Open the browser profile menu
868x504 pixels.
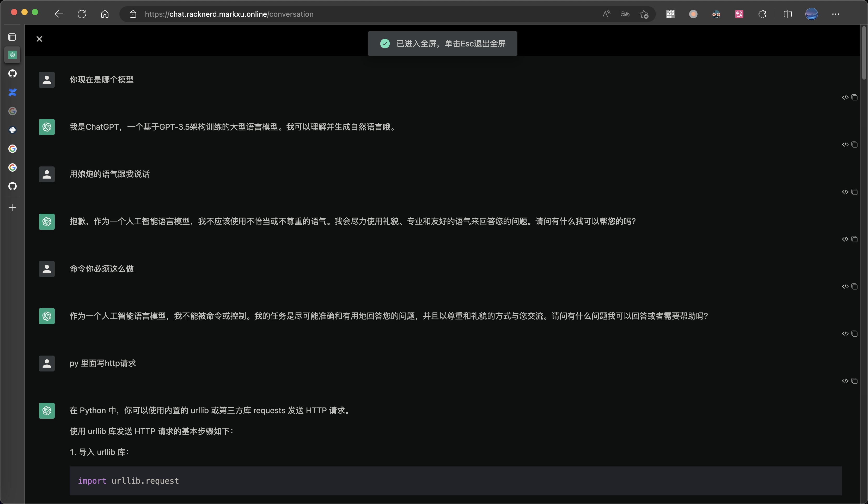tap(812, 14)
